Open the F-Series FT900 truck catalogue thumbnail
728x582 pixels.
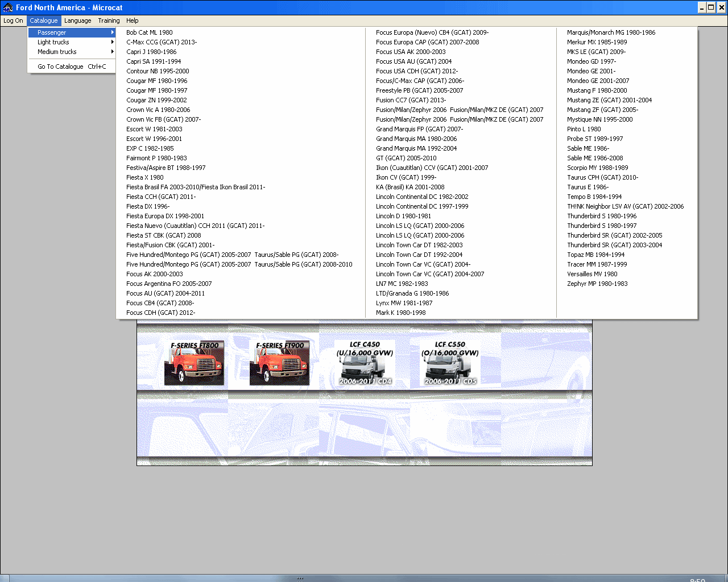279,363
